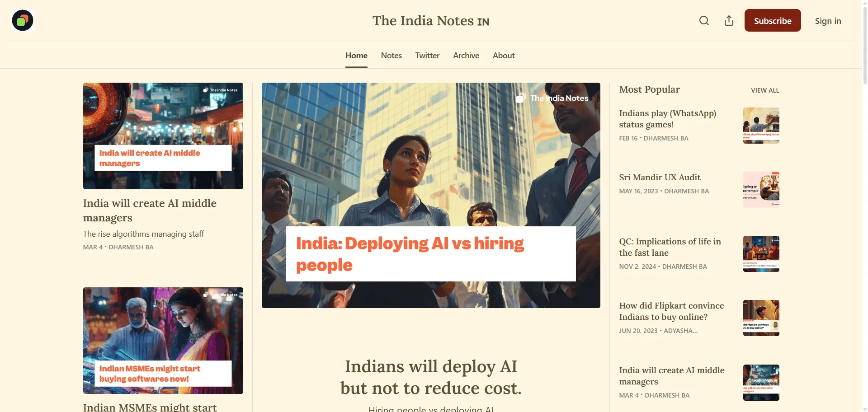Click 'Indians will deploy AI' headline
Screen dimensions: 868x412
(x=431, y=377)
